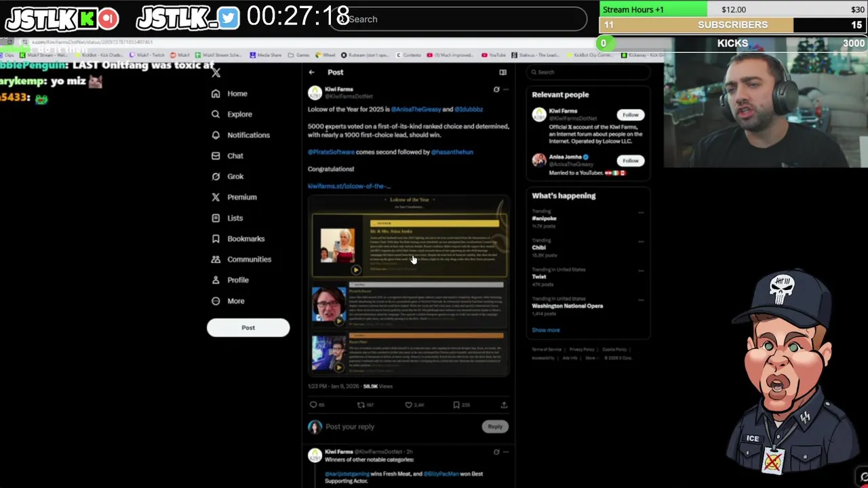The image size is (868, 488).
Task: Like the Lolcow of the Year post
Action: (x=408, y=405)
